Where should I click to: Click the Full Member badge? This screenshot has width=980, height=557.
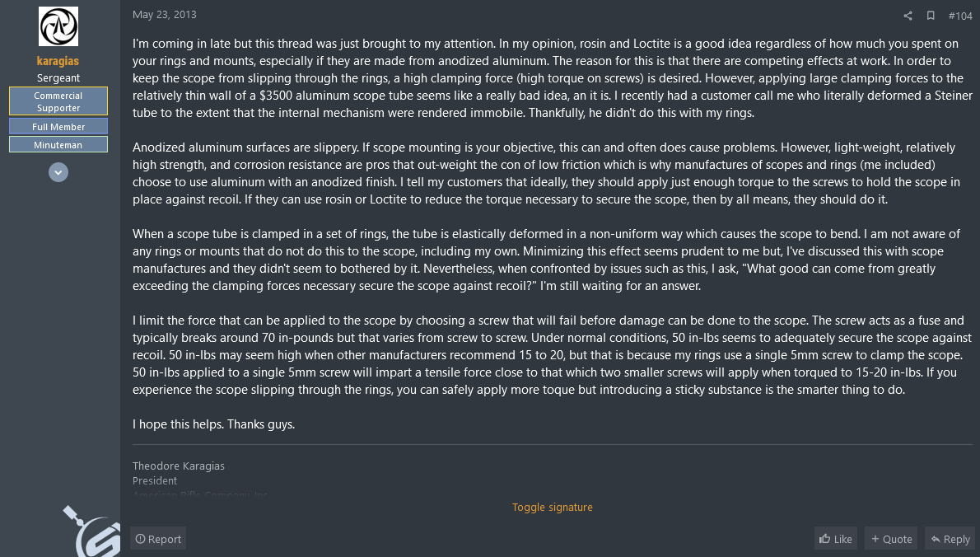58,126
